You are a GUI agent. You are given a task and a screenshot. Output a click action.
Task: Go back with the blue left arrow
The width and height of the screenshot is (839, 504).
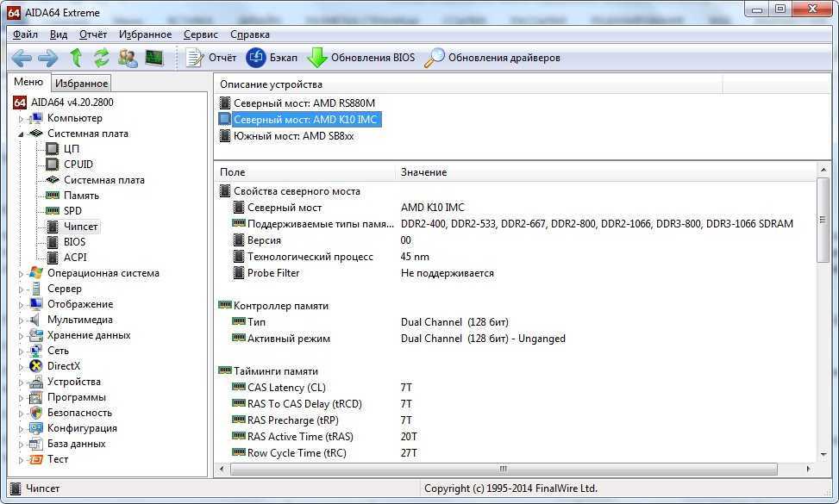tap(22, 58)
